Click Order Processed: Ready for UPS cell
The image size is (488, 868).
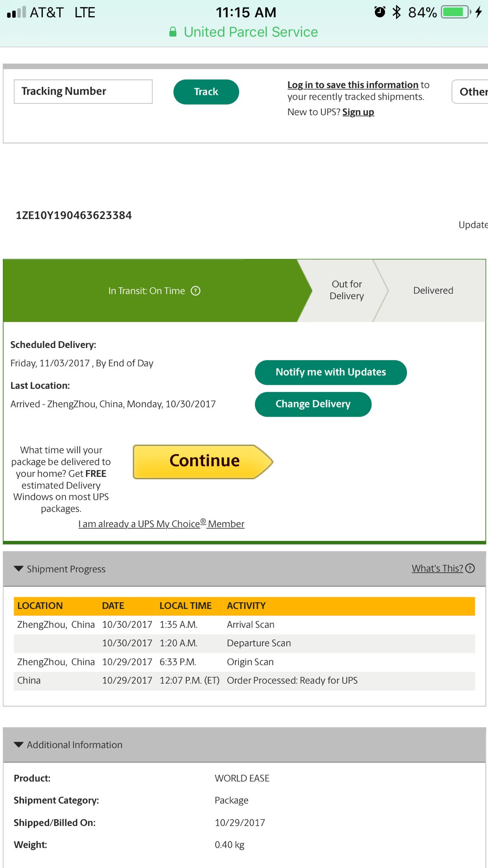[292, 681]
